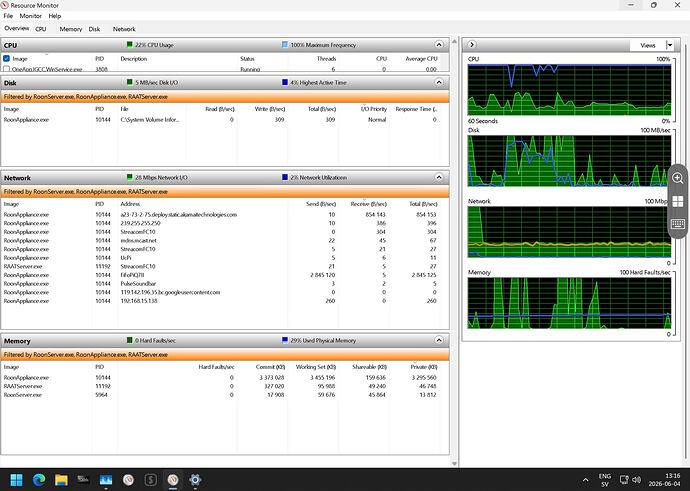Click the volume speaker icon in tray

(636, 480)
